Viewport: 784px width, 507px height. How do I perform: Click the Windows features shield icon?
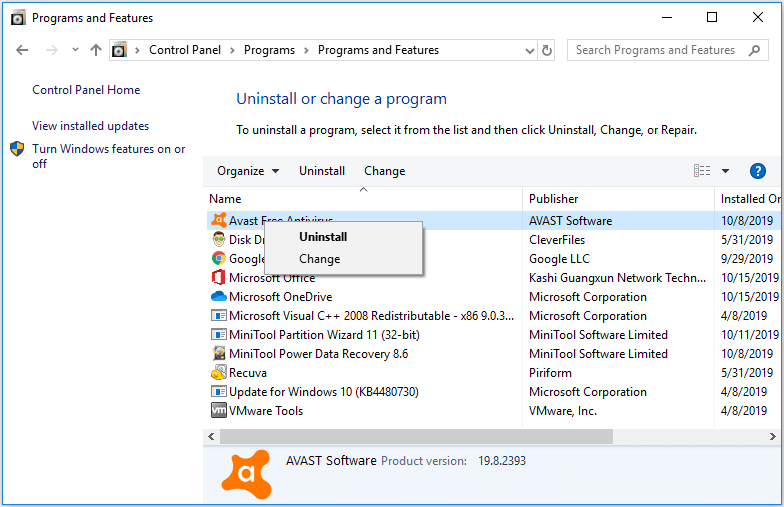(18, 148)
